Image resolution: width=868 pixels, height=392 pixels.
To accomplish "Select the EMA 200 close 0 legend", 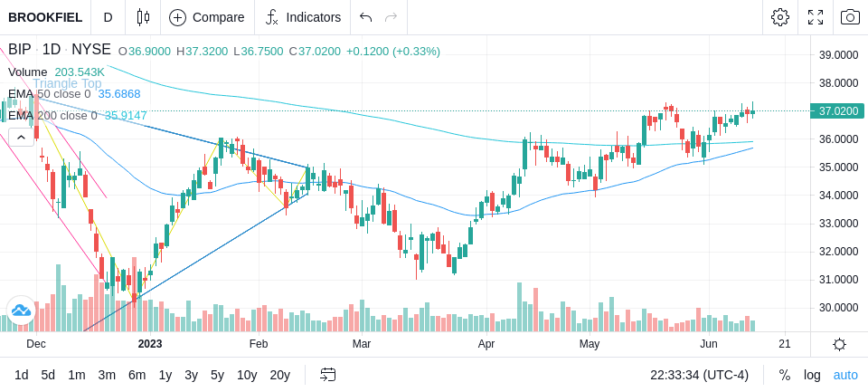I will 52,115.
